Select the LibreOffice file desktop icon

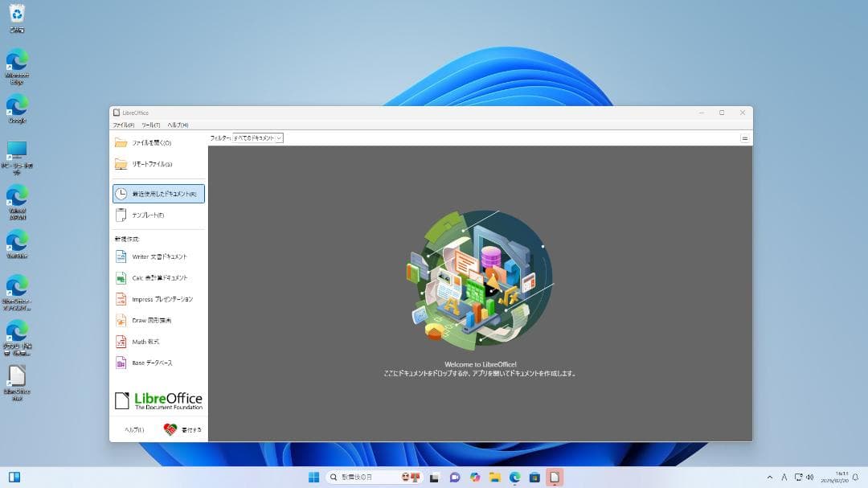(x=17, y=383)
